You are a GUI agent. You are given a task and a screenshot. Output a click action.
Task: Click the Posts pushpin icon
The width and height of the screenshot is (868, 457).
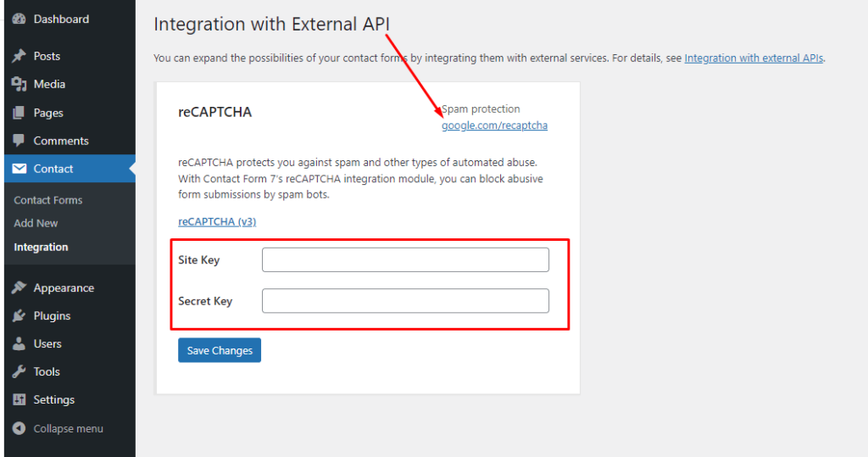[x=19, y=56]
